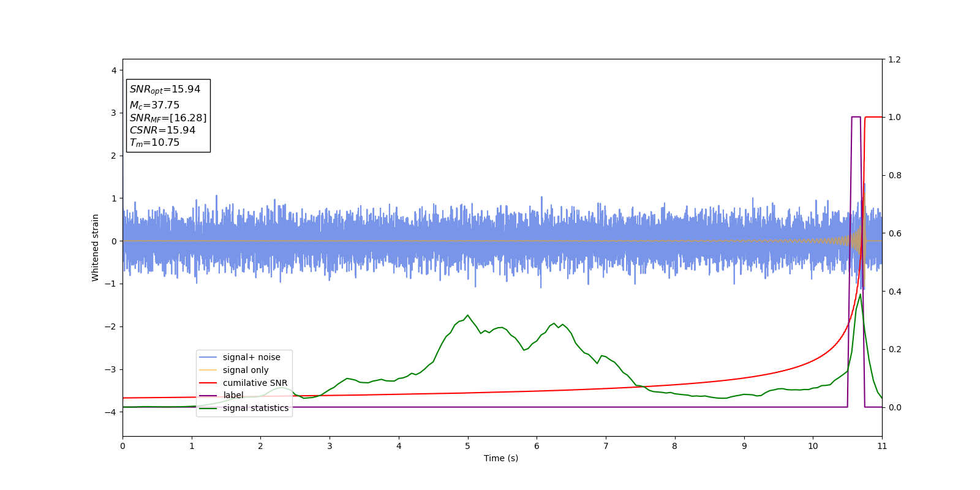Click the red line swatch for cumilative SNR

click(x=208, y=383)
